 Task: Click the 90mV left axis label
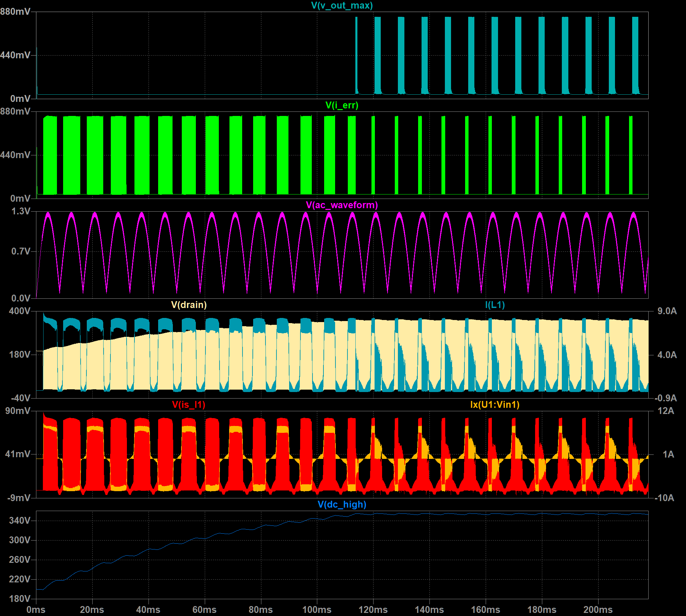click(x=18, y=411)
